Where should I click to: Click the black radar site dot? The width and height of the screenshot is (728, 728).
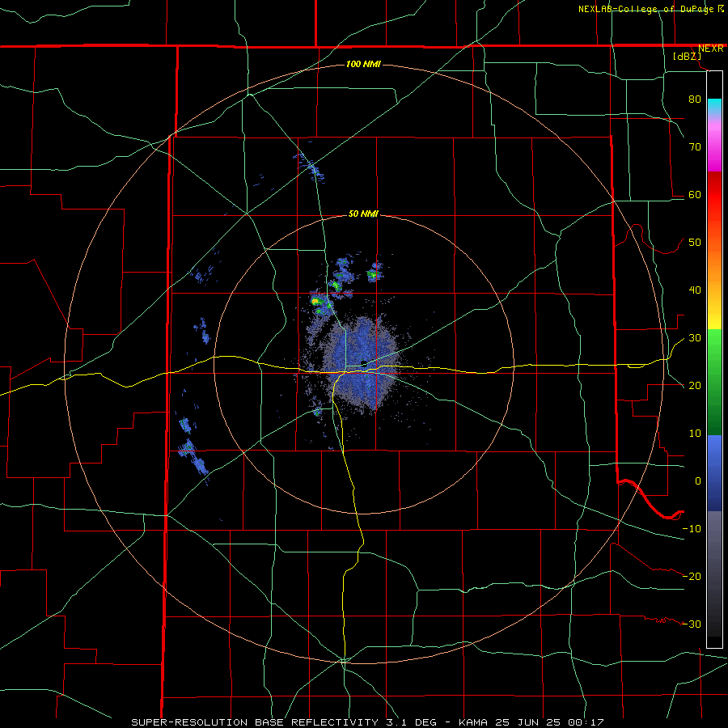(364, 363)
